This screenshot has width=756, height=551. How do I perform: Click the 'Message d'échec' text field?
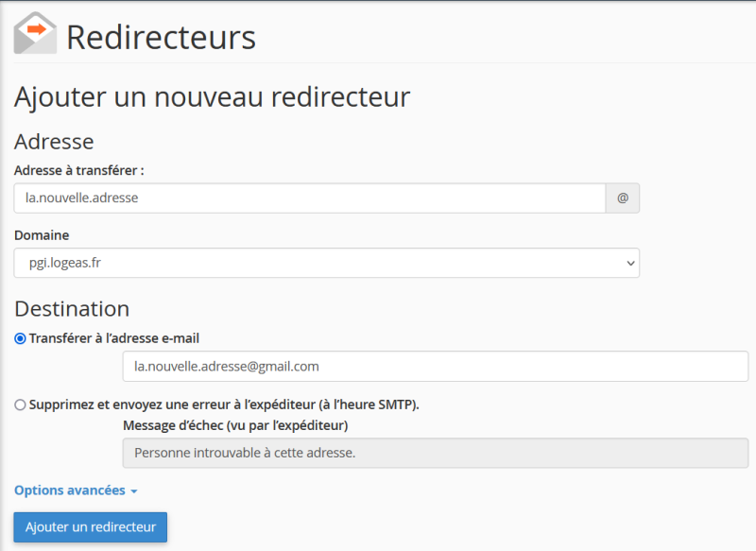coord(435,453)
